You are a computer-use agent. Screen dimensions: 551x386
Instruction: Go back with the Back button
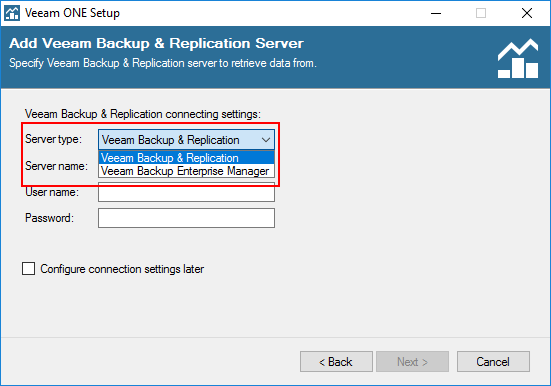coord(336,361)
